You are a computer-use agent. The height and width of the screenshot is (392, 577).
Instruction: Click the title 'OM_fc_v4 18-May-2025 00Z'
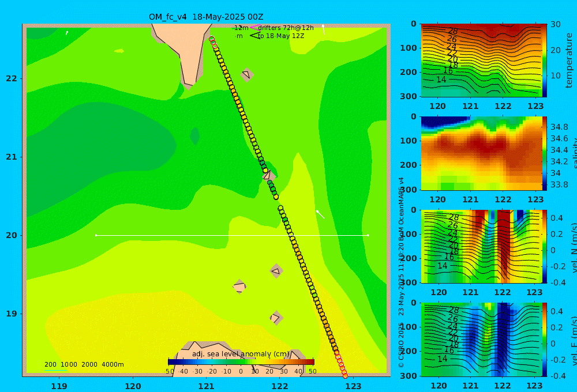click(206, 17)
